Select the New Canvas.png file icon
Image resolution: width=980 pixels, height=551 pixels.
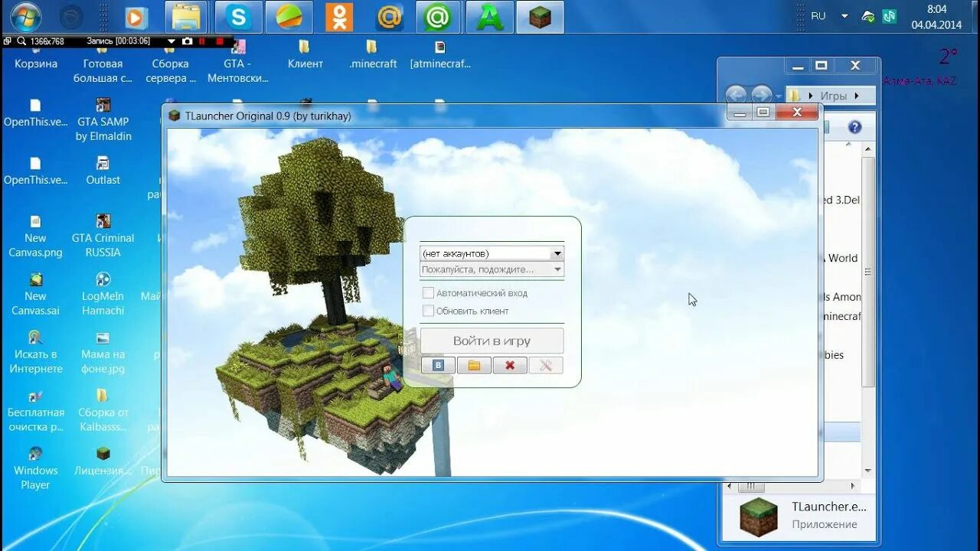35,236
